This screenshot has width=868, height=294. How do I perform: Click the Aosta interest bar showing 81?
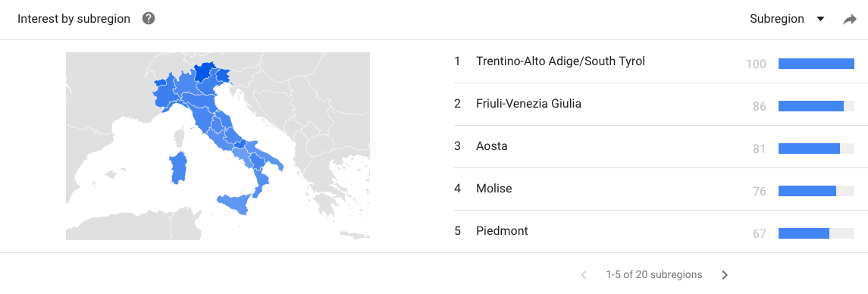point(816,149)
